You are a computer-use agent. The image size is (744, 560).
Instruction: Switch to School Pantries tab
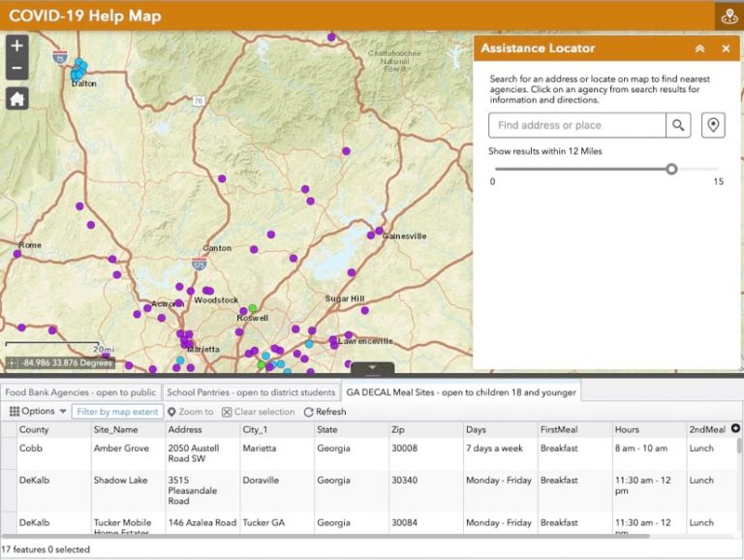coord(251,392)
